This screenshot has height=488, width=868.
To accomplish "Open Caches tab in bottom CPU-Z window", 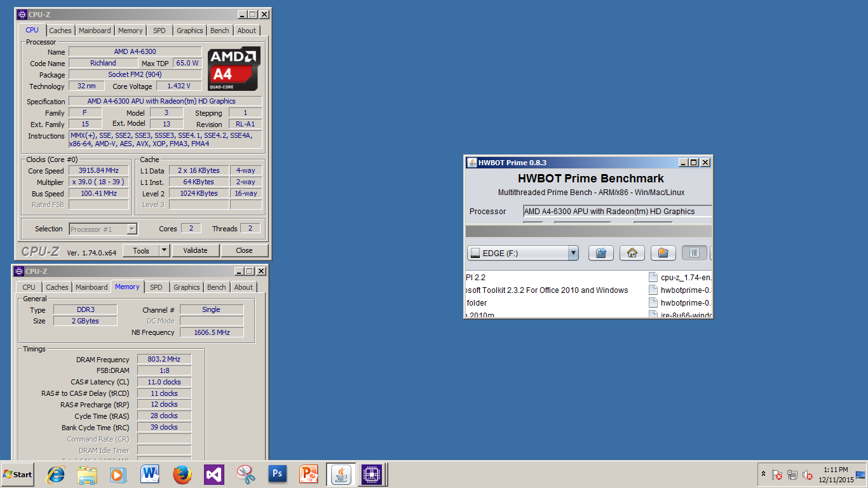I will pos(57,287).
